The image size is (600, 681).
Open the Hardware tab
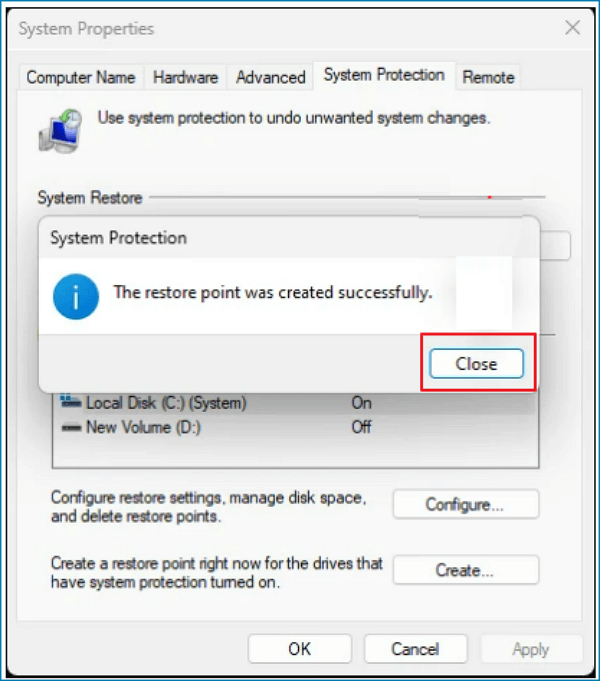[186, 78]
